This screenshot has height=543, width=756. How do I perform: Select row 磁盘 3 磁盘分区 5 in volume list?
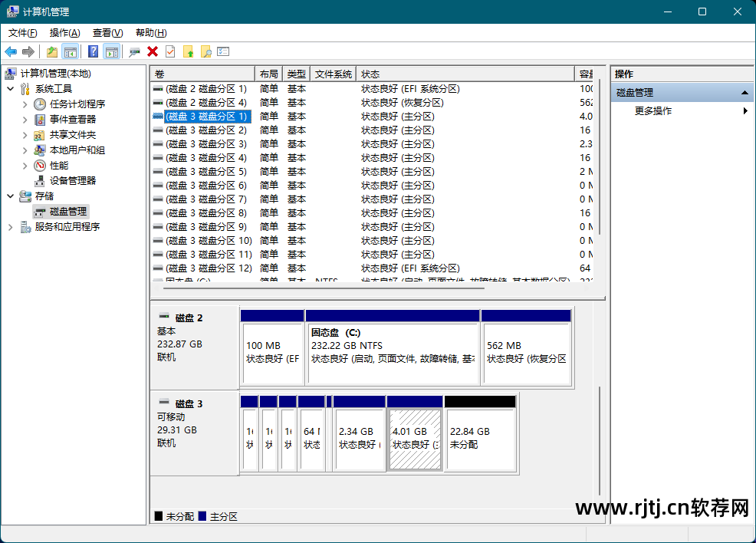tap(205, 172)
